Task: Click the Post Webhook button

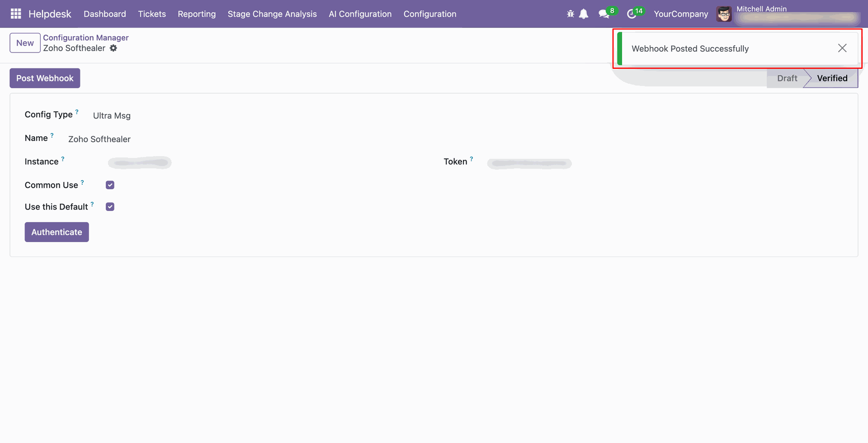Action: coord(45,78)
